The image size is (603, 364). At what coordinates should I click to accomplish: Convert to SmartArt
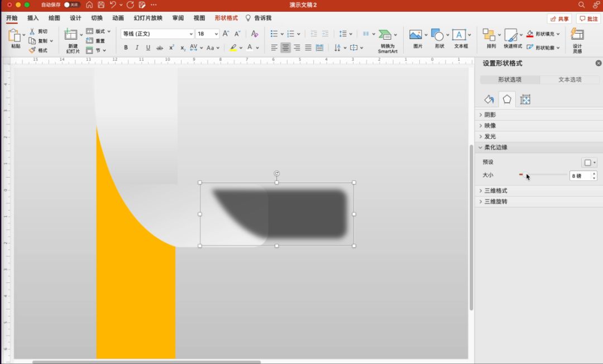click(387, 41)
